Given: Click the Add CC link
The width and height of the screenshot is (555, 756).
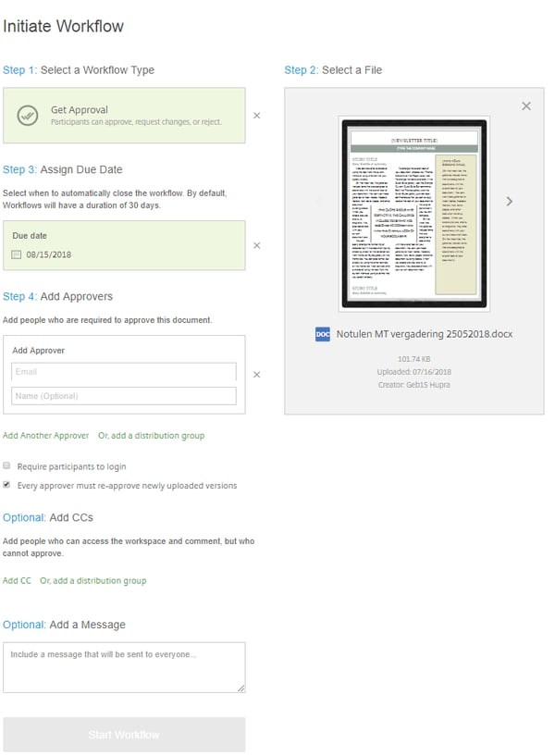Looking at the screenshot, I should pyautogui.click(x=17, y=580).
